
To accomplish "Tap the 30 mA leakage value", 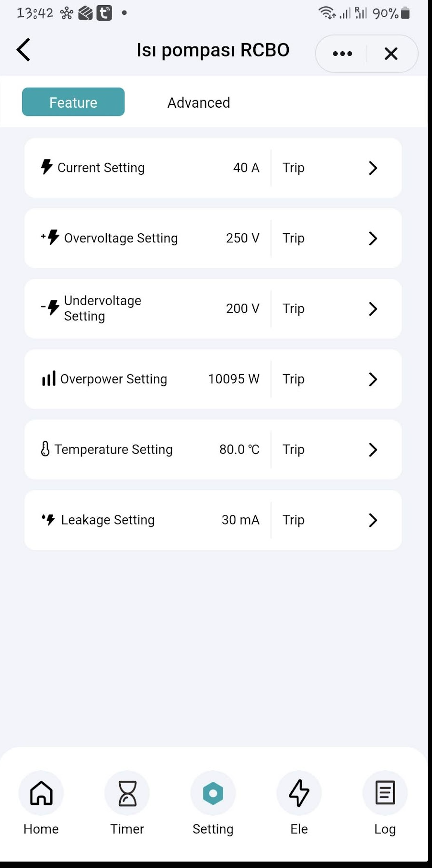I will [x=240, y=520].
